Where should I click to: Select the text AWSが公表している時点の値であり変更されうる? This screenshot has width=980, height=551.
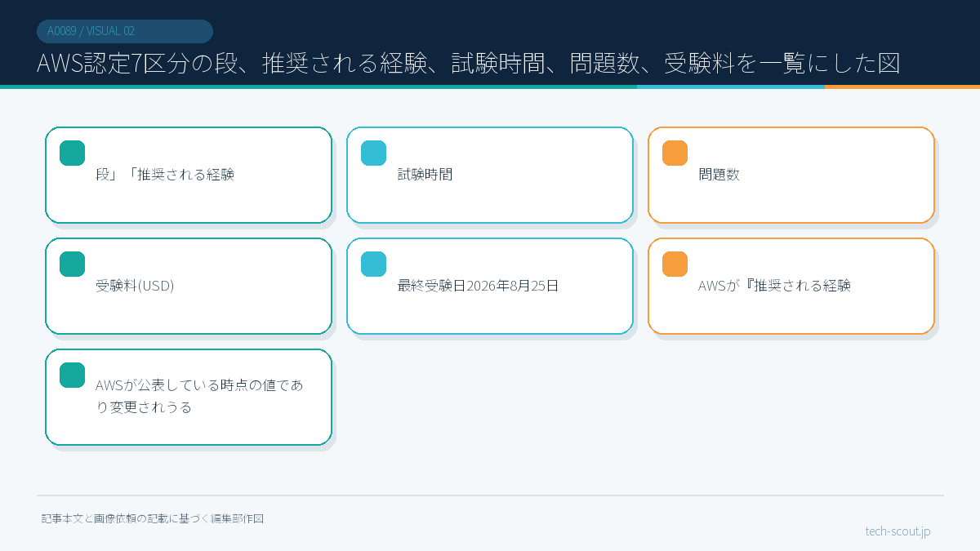tap(199, 396)
